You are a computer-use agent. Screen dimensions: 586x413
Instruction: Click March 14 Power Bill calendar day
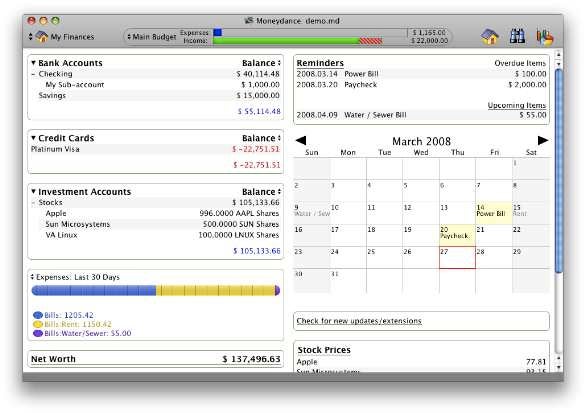[x=494, y=213]
